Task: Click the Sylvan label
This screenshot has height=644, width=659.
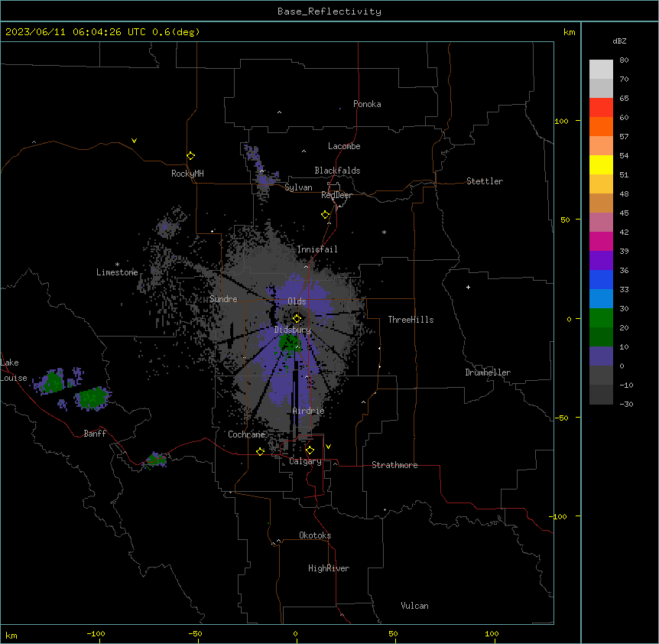Action: pos(298,187)
